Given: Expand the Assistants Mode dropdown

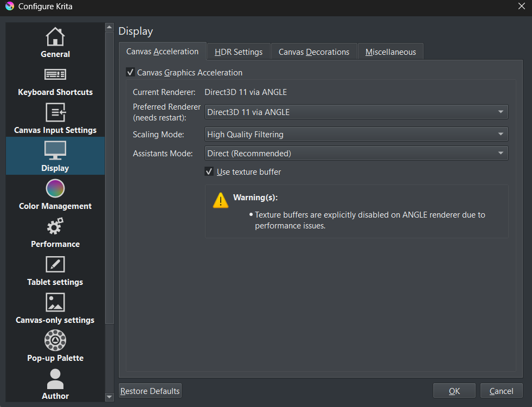Looking at the screenshot, I should tap(356, 154).
